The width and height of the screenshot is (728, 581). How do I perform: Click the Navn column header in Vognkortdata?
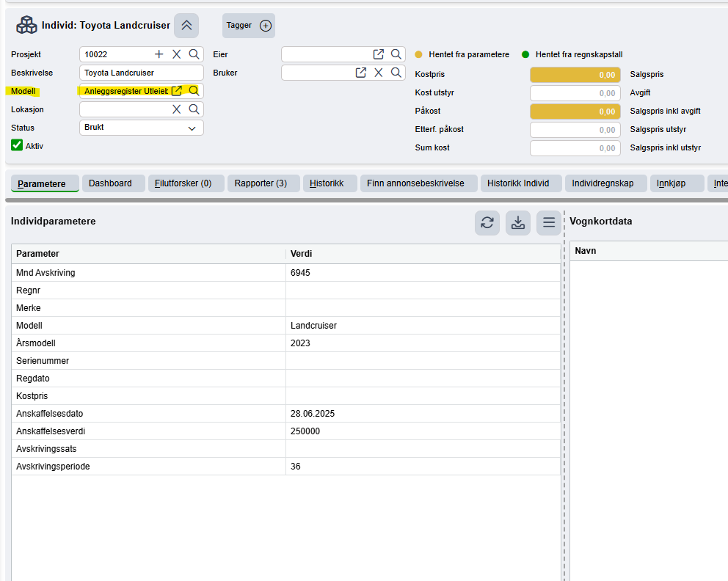pos(649,251)
